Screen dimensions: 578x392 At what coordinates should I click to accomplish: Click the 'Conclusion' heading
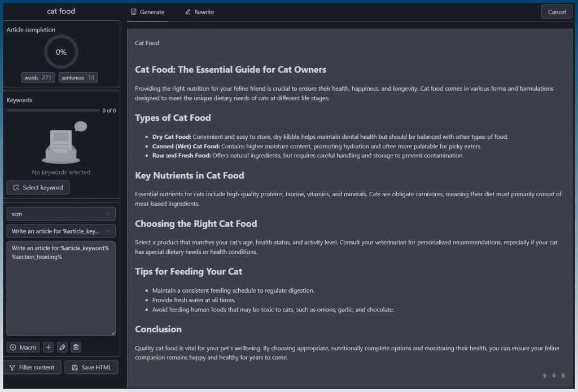[x=158, y=329]
